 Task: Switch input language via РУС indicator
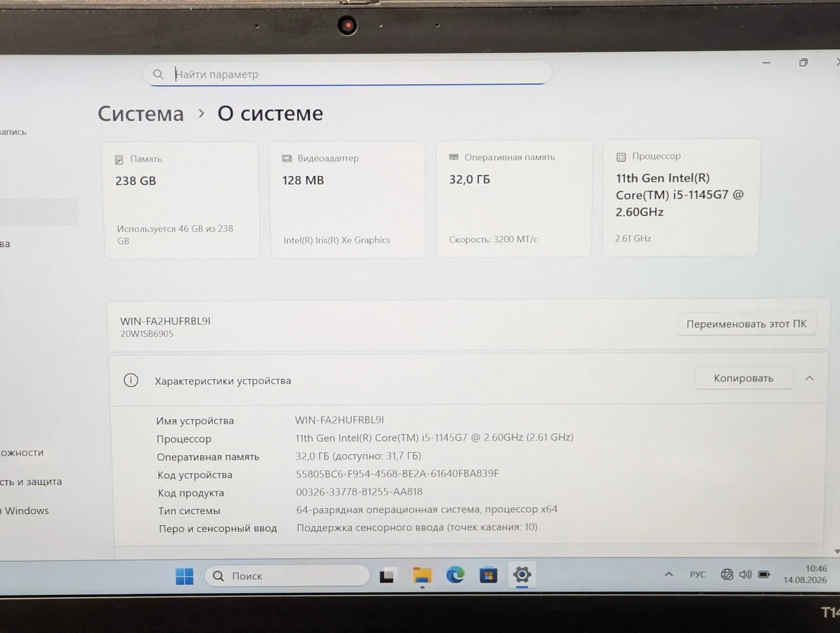click(698, 575)
